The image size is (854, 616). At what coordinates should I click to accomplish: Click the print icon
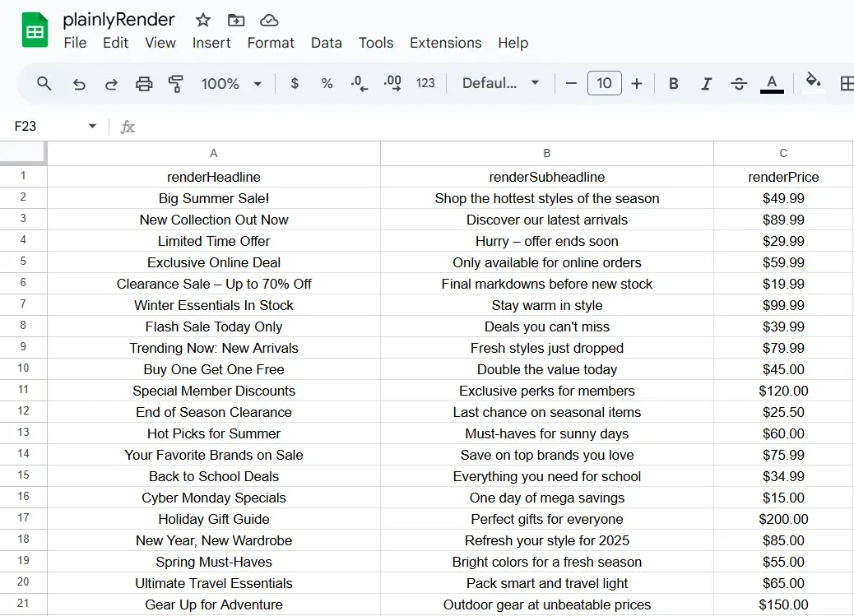tap(143, 83)
